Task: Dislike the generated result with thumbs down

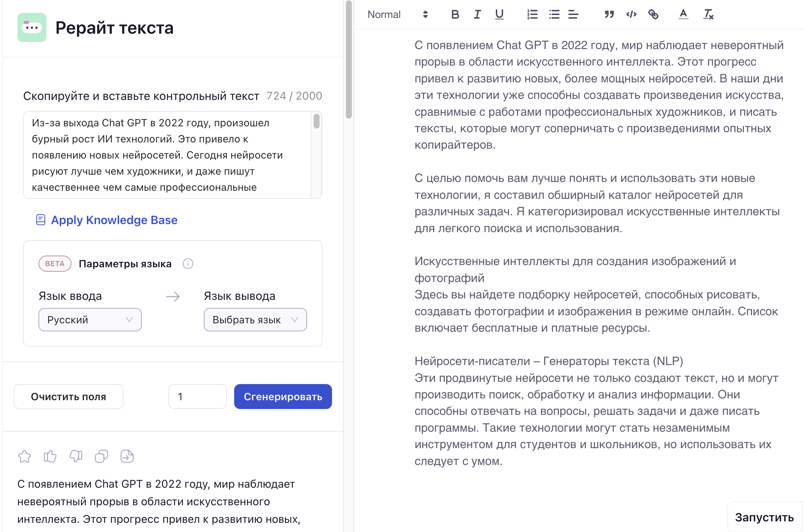Action: click(76, 456)
